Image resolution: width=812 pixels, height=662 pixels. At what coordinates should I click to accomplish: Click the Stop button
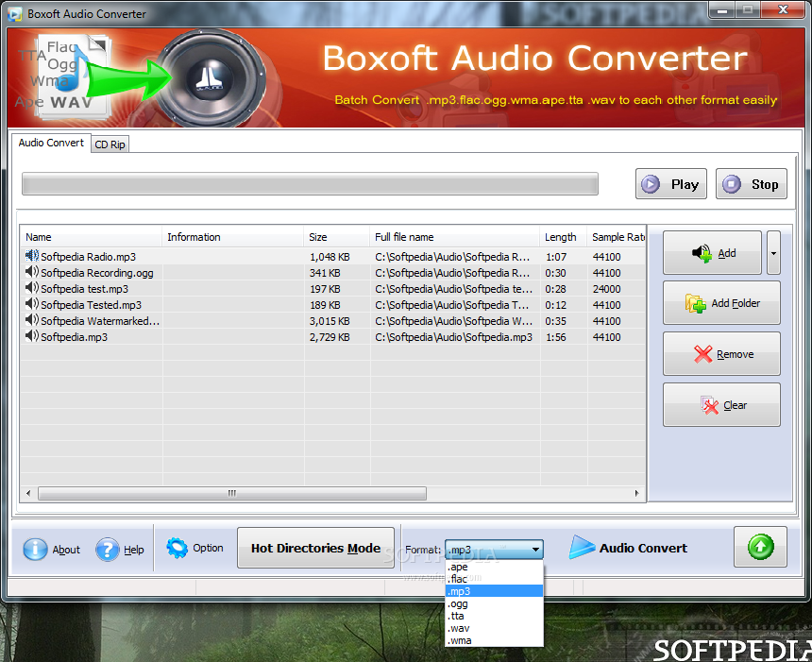[x=751, y=184]
